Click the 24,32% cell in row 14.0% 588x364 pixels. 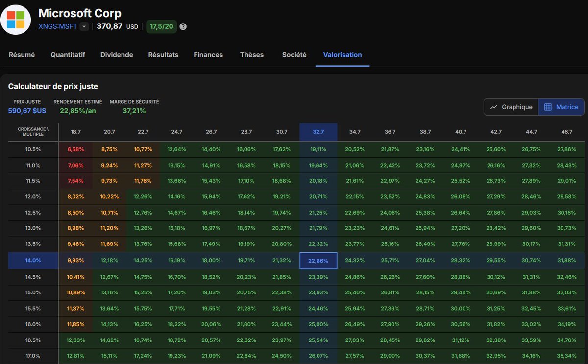click(x=355, y=260)
